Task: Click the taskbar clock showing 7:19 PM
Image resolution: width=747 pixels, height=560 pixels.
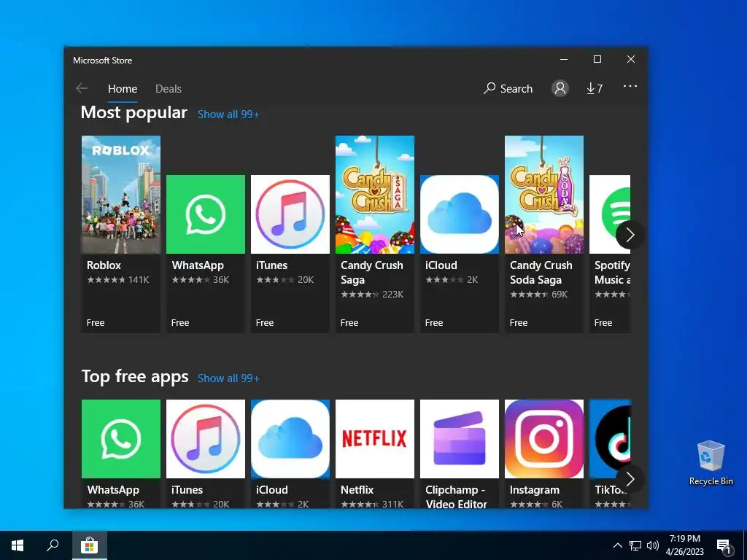Action: click(x=684, y=545)
